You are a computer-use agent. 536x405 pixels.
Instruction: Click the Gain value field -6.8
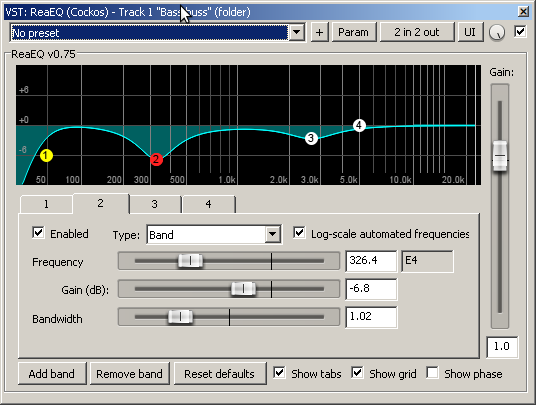pos(371,289)
